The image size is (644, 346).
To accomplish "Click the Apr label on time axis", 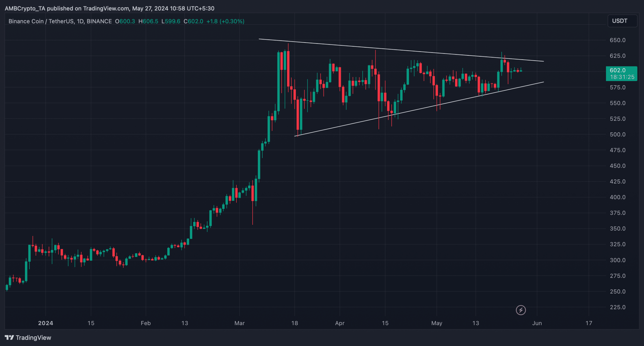I will click(x=340, y=323).
